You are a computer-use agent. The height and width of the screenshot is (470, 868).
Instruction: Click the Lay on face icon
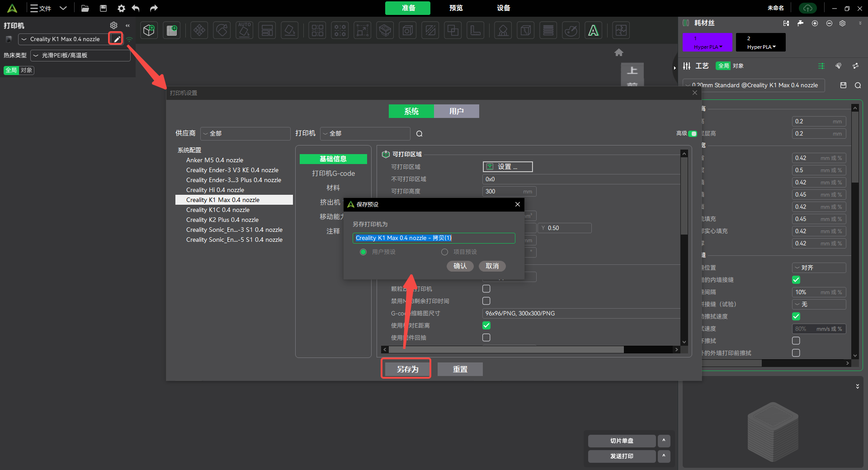[x=290, y=30]
